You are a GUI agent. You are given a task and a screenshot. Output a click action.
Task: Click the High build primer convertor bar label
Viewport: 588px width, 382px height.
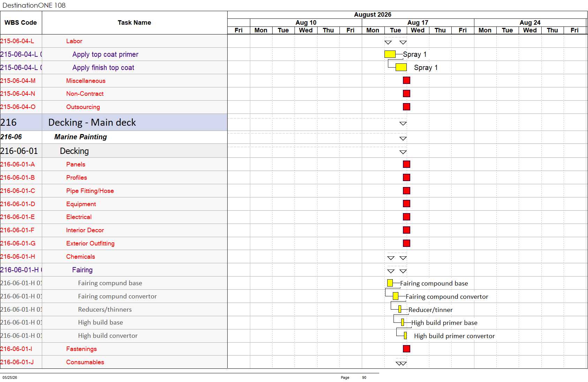tap(455, 336)
